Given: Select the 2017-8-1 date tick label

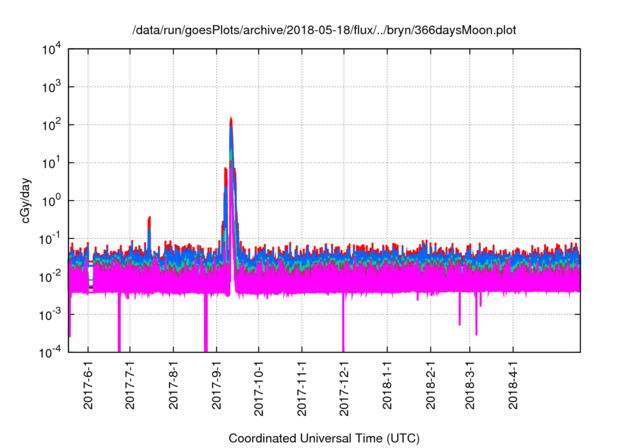Looking at the screenshot, I should point(173,385).
